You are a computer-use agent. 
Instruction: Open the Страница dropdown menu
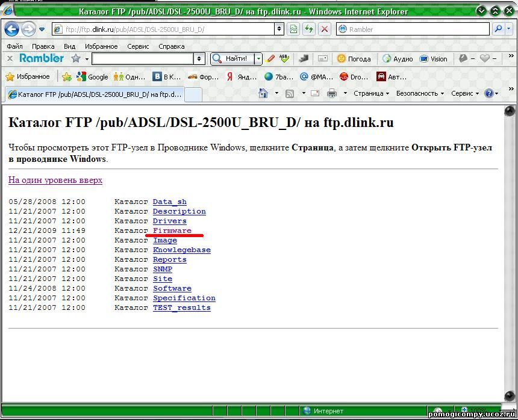(x=371, y=93)
